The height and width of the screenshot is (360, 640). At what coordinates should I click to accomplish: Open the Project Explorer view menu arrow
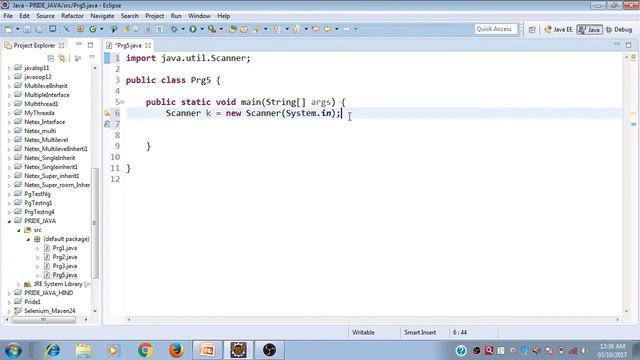pyautogui.click(x=92, y=58)
